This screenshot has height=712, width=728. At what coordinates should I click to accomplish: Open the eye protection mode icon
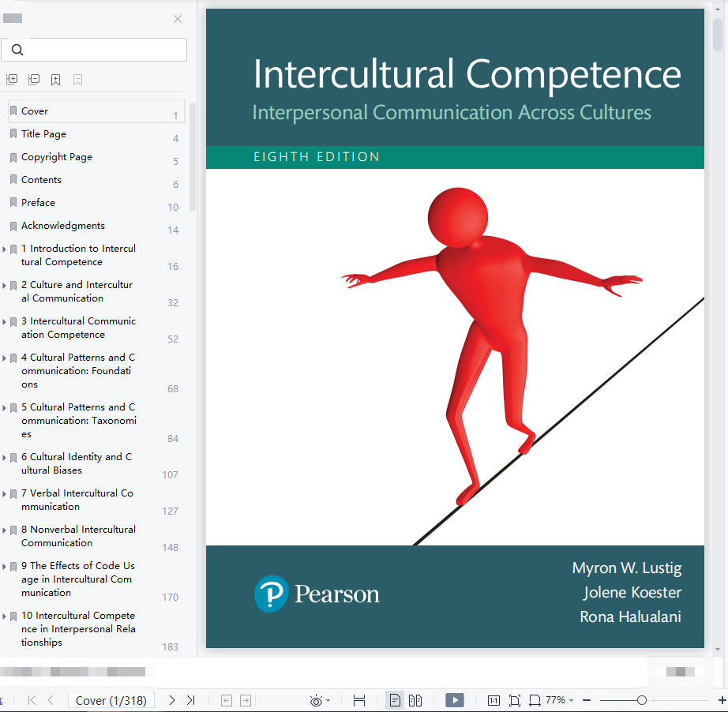click(x=316, y=700)
